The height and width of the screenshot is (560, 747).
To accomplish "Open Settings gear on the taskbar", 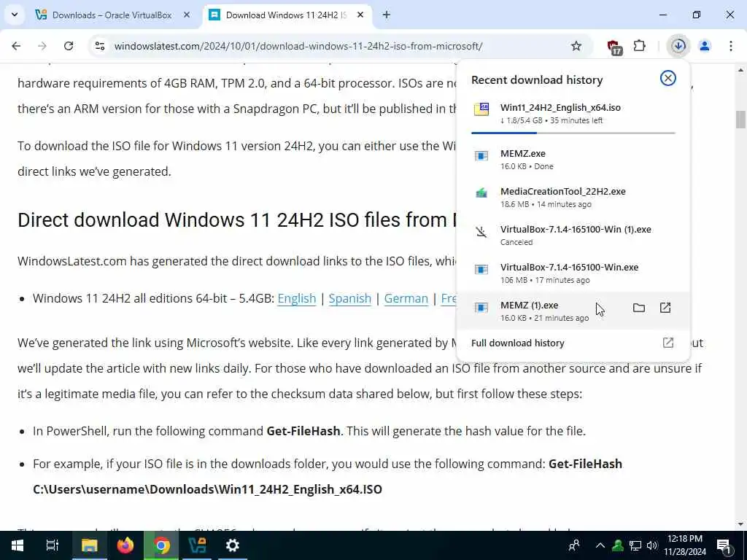I will (233, 545).
